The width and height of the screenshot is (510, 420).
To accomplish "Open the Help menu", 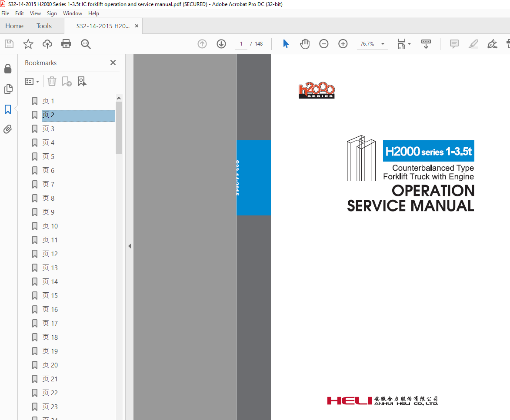I will 93,13.
